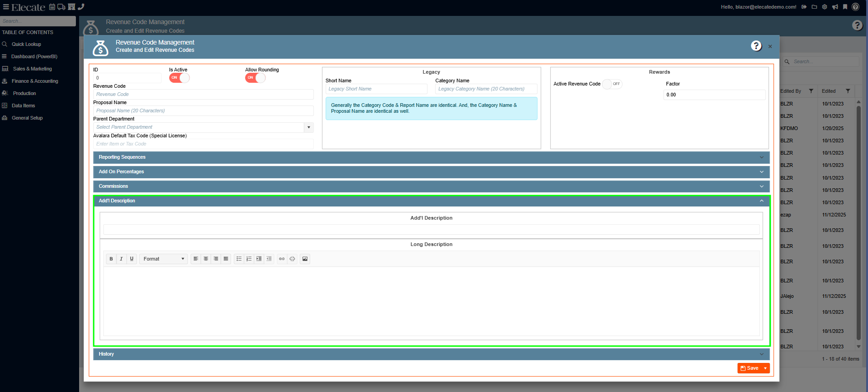868x392 pixels.
Task: Click the insert image icon
Action: (x=305, y=259)
